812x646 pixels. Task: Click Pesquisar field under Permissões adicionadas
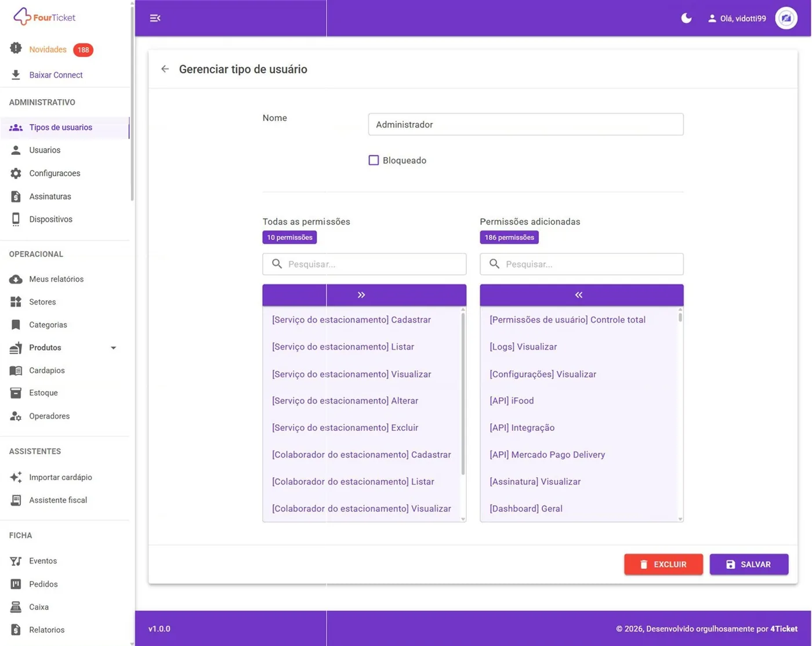point(582,264)
